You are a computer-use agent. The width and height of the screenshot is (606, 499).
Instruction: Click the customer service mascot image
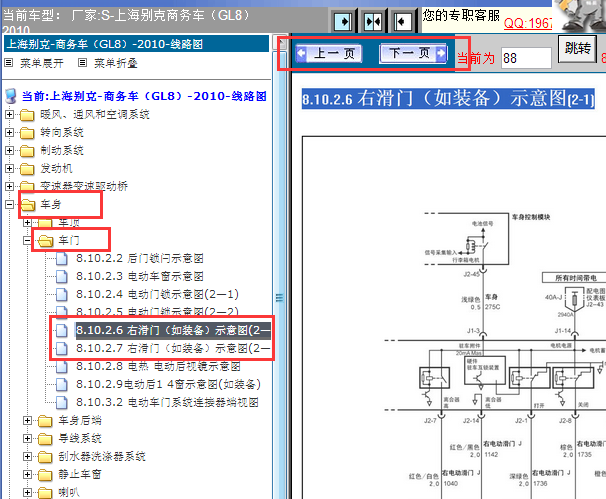(579, 15)
